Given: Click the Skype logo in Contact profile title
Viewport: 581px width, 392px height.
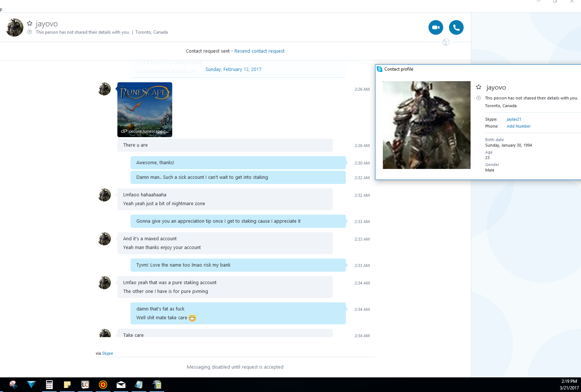Looking at the screenshot, I should point(380,69).
